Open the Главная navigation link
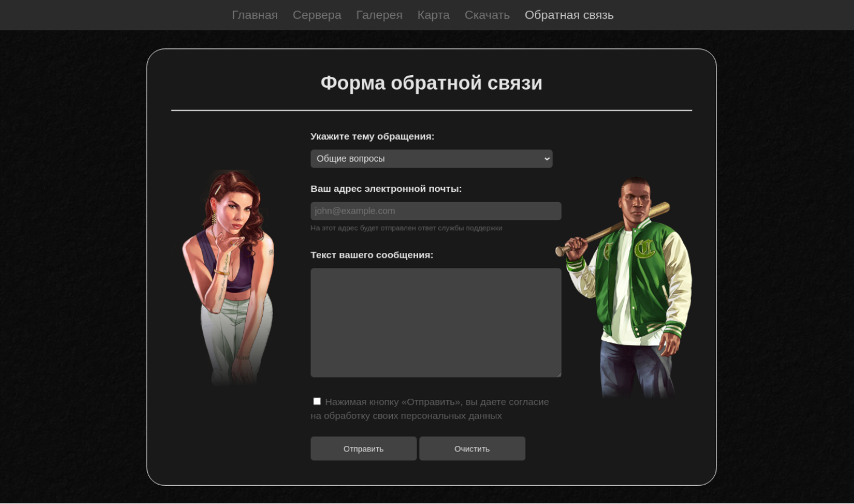 pos(255,15)
